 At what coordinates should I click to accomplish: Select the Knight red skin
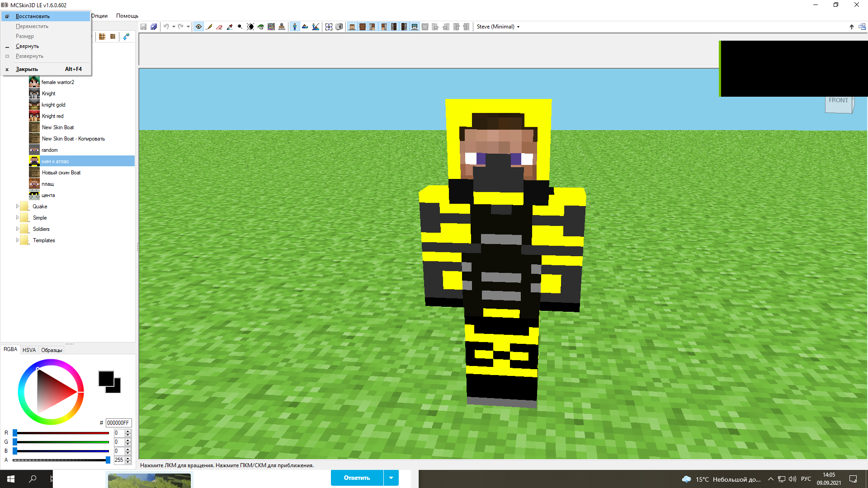(x=52, y=116)
